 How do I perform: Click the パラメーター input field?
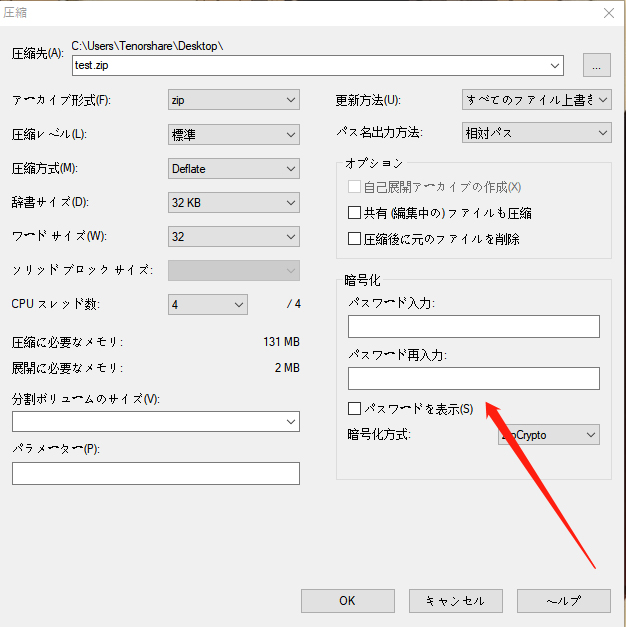[x=156, y=473]
